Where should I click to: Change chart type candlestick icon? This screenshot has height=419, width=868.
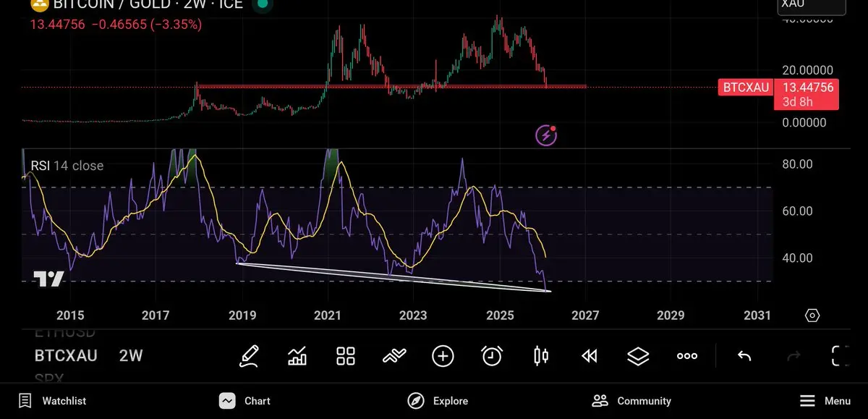(x=540, y=355)
